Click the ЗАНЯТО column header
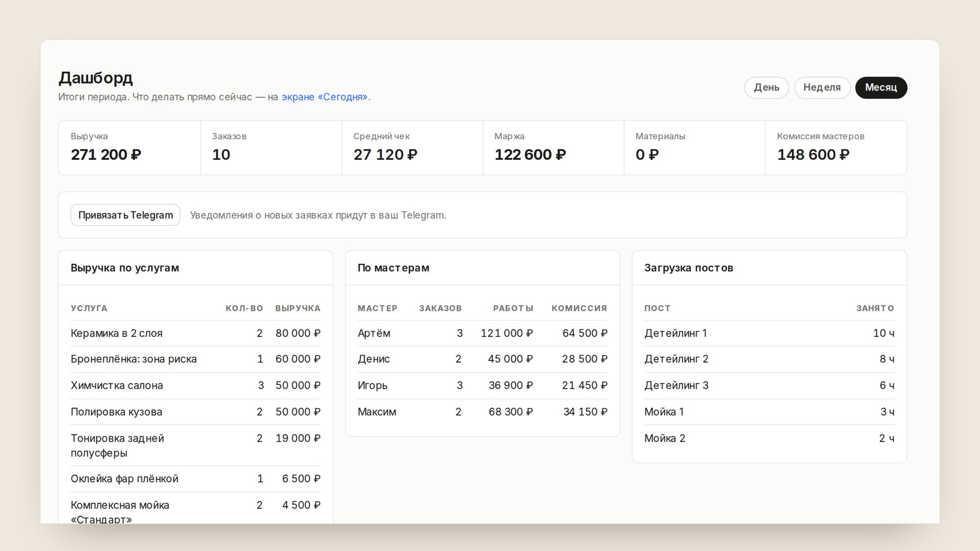 point(875,308)
